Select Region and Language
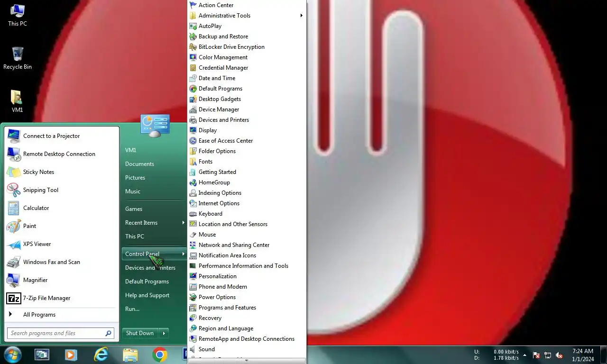The image size is (607, 364). coord(247,328)
